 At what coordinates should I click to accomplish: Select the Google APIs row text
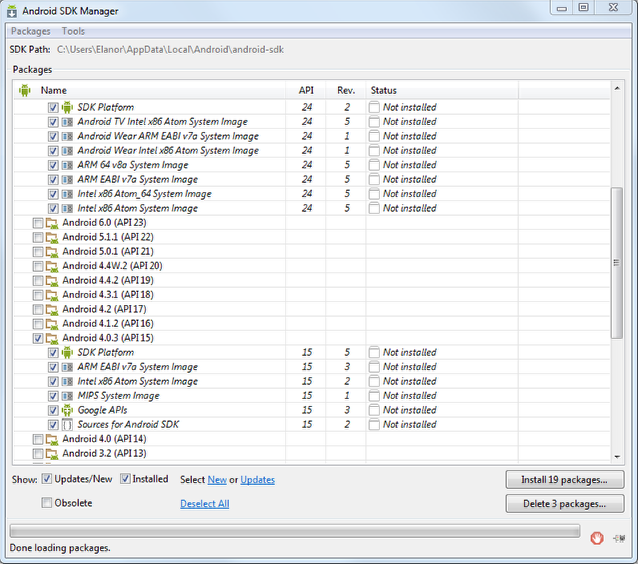(x=102, y=411)
